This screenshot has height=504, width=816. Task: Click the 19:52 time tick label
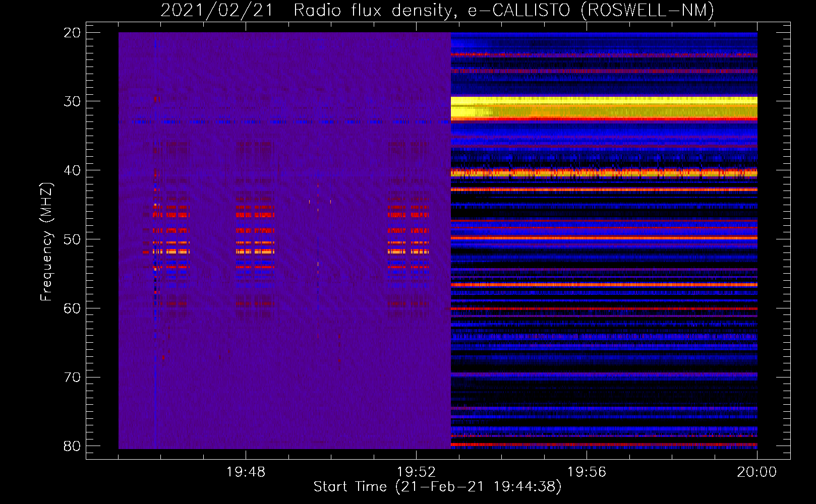coord(416,472)
